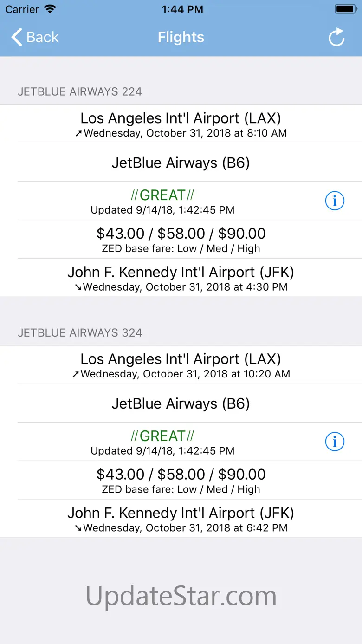Image resolution: width=362 pixels, height=644 pixels.
Task: Tap the Back chevron arrow
Action: click(x=17, y=37)
